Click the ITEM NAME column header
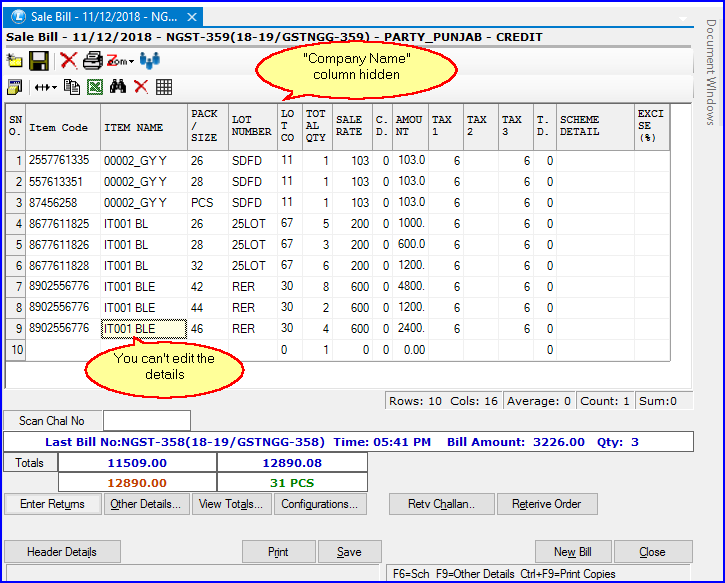Viewport: 725px width, 583px height. 144,127
